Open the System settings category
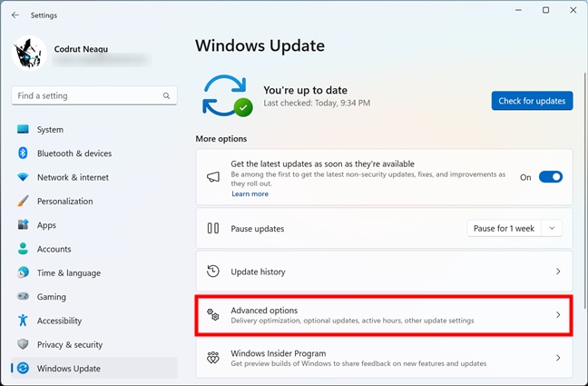Viewport: 588px width, 386px height. (50, 130)
